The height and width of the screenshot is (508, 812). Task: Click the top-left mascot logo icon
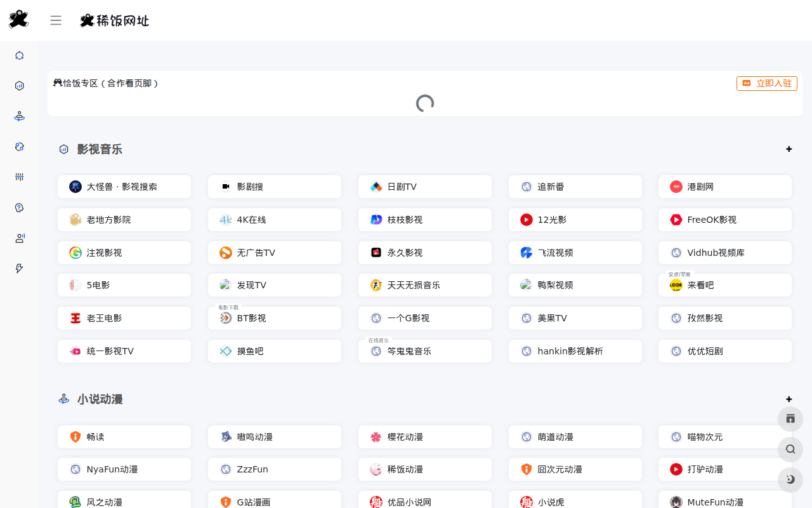(19, 20)
